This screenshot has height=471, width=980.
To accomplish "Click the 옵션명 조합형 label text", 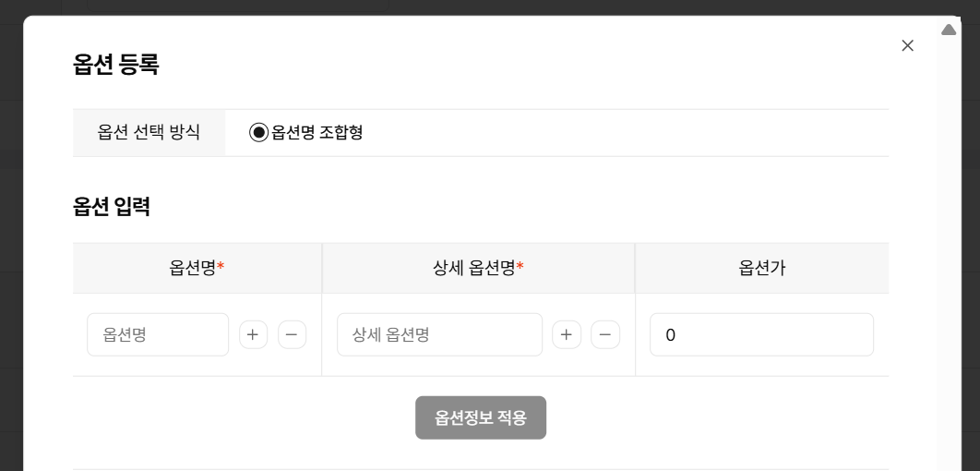I will 317,133.
